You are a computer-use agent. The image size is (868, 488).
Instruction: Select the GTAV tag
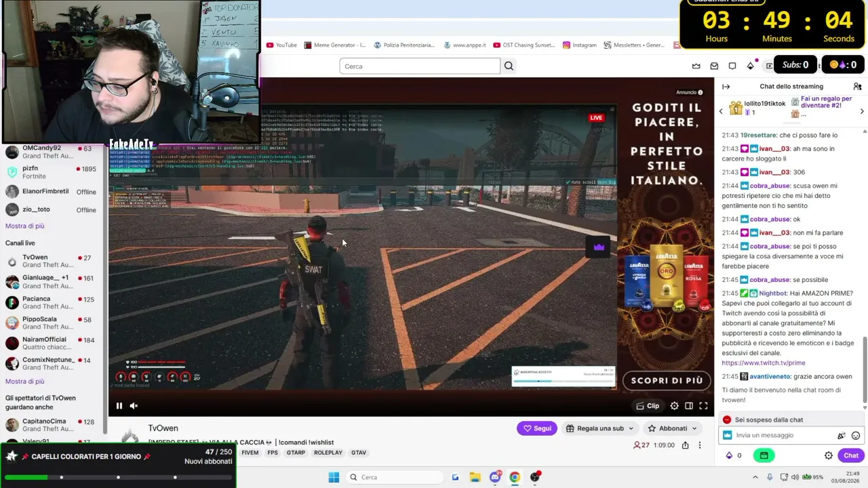(x=359, y=453)
